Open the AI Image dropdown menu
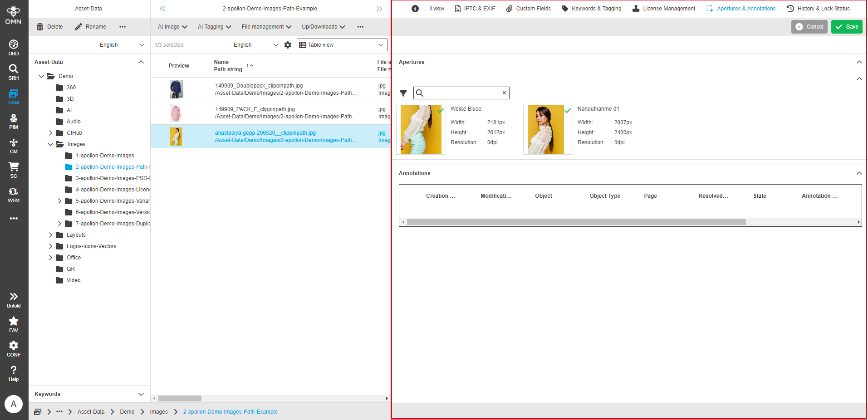868x420 pixels. coord(172,27)
